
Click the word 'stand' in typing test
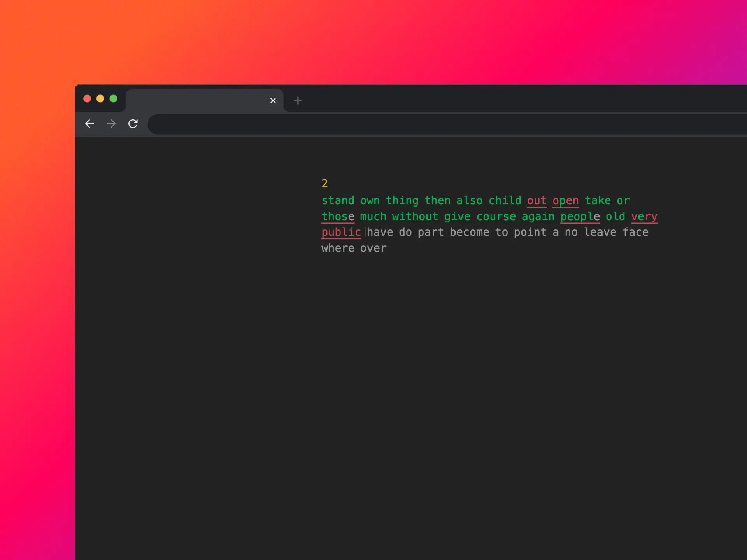(x=338, y=201)
